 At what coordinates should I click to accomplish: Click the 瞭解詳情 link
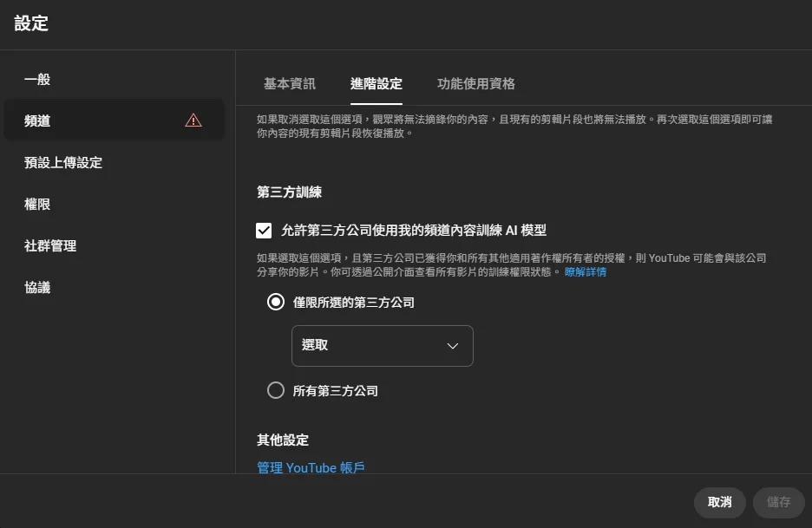coord(586,271)
